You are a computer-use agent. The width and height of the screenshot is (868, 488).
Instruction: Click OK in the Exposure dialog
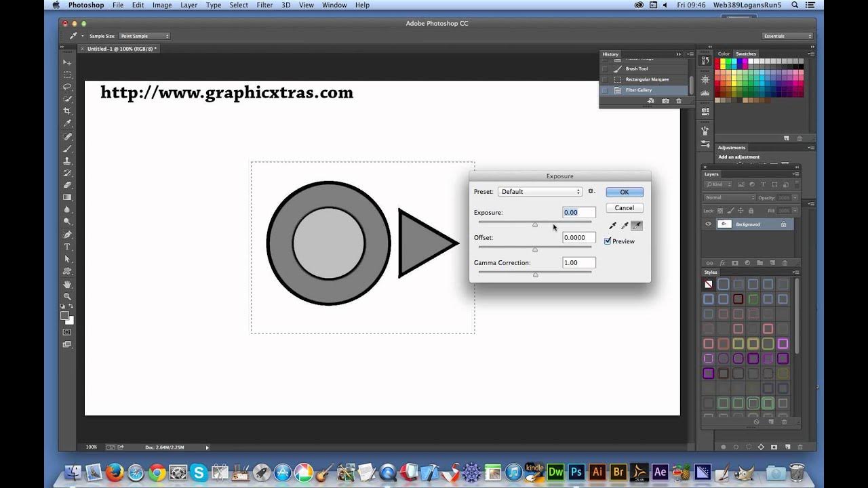(x=625, y=192)
